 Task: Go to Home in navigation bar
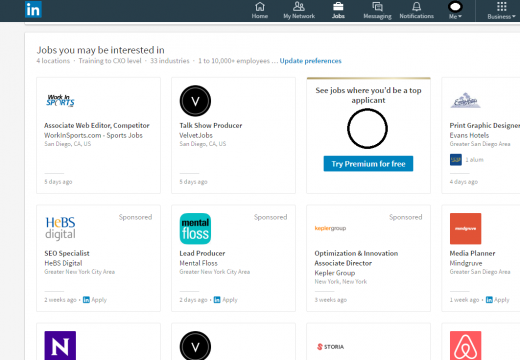260,10
